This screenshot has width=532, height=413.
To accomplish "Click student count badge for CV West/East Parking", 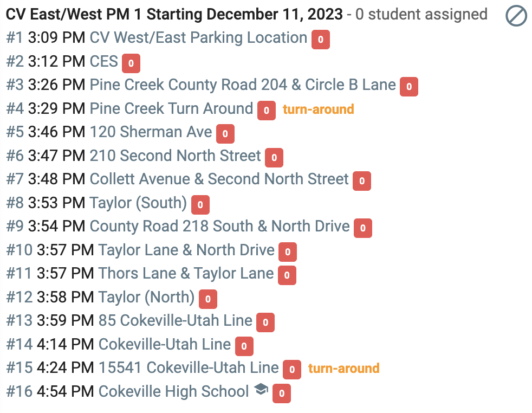I will [x=321, y=40].
